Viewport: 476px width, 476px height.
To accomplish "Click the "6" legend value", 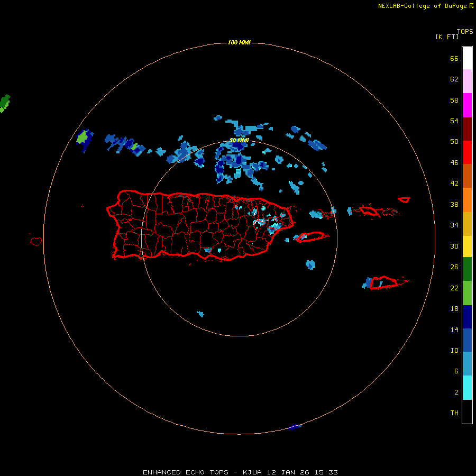I will pyautogui.click(x=456, y=371).
